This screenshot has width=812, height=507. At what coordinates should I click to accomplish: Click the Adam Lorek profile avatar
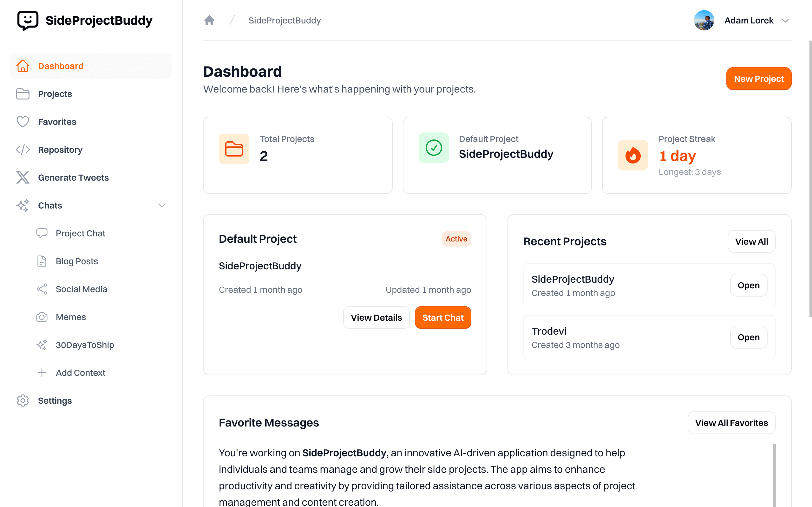tap(704, 21)
